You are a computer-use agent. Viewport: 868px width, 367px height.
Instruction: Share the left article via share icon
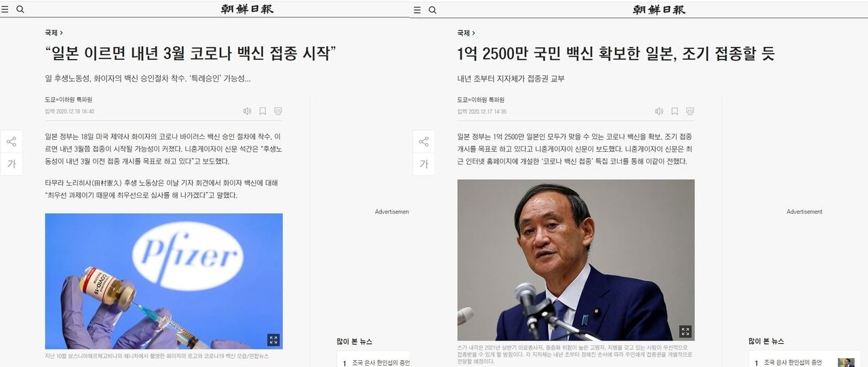click(12, 142)
